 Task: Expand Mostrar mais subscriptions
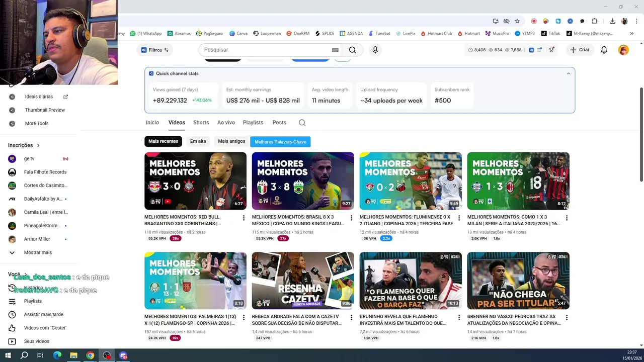(39, 252)
